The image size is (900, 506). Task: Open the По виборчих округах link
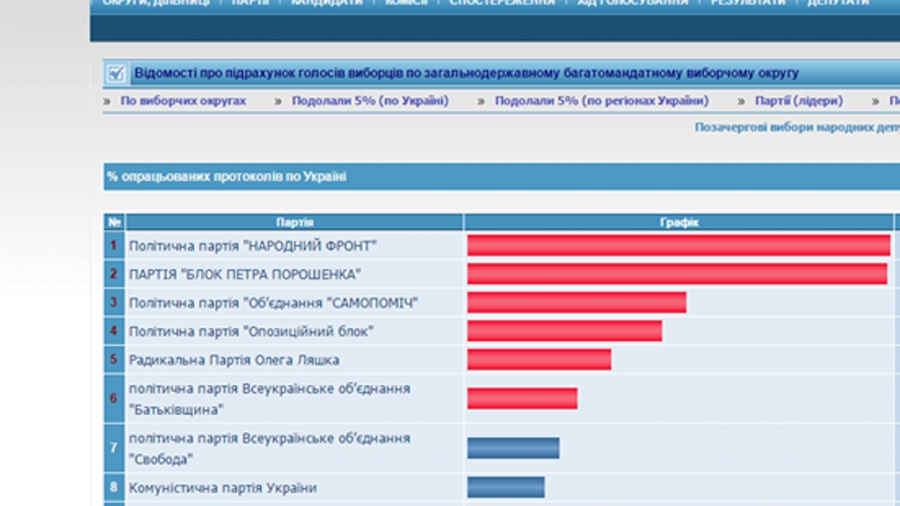[x=183, y=101]
